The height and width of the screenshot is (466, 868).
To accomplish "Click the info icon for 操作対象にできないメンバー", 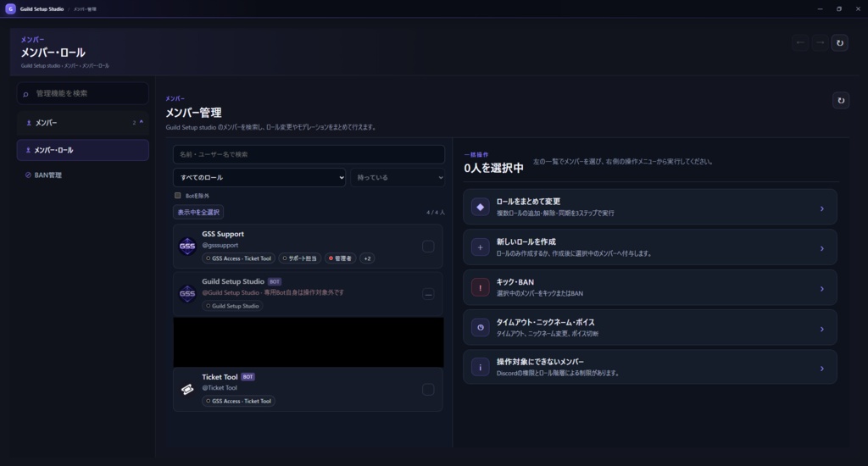I will [x=480, y=367].
